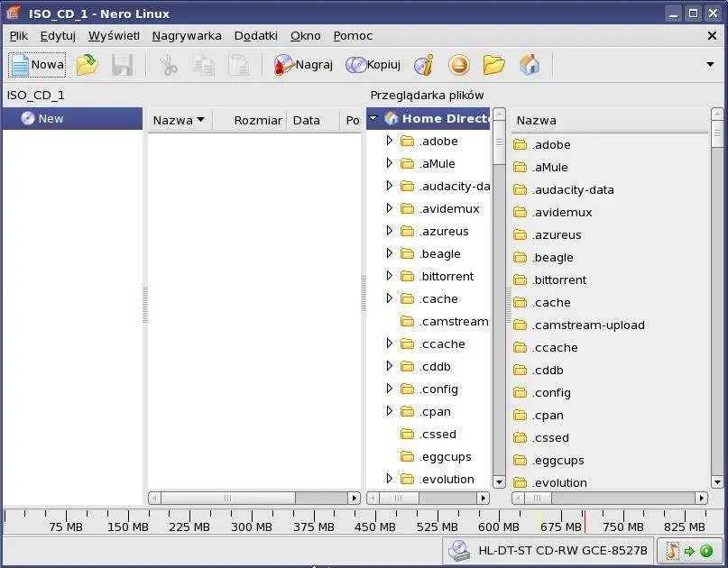
Task: Click the scissors cut icon
Action: point(168,65)
